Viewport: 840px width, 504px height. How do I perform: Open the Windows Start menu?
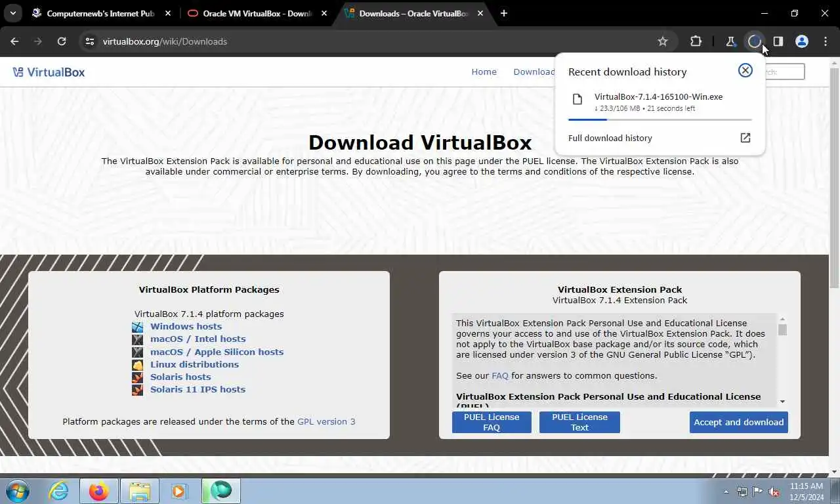point(18,491)
